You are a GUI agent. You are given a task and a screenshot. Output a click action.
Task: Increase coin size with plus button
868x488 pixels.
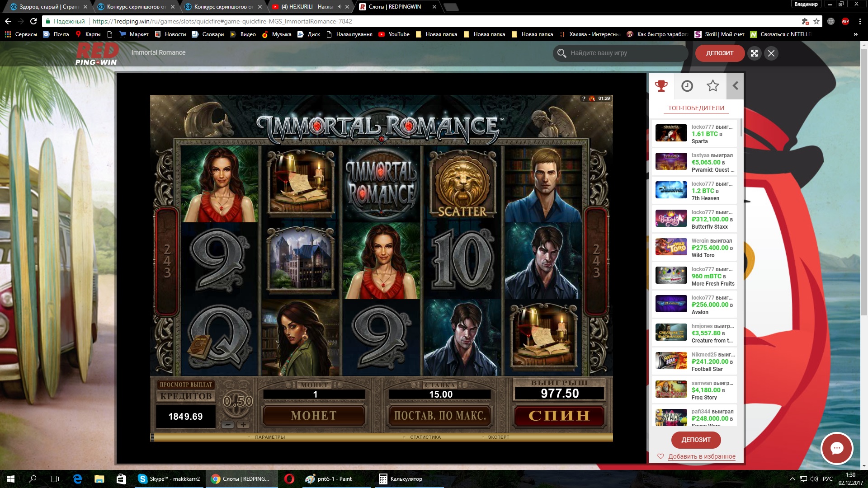point(243,425)
